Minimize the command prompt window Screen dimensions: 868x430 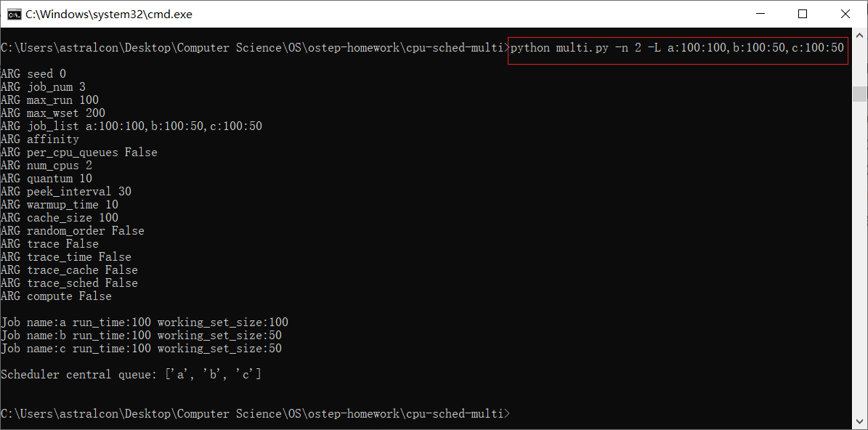[x=760, y=15]
